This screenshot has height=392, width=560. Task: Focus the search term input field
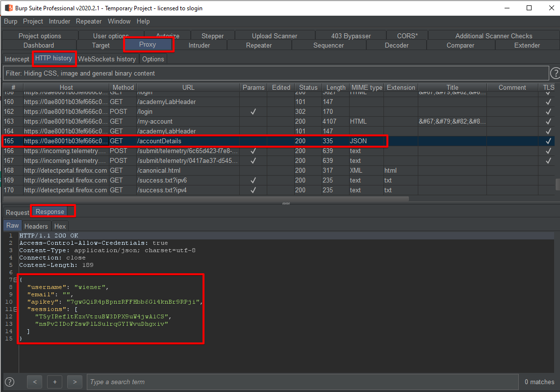coord(303,382)
